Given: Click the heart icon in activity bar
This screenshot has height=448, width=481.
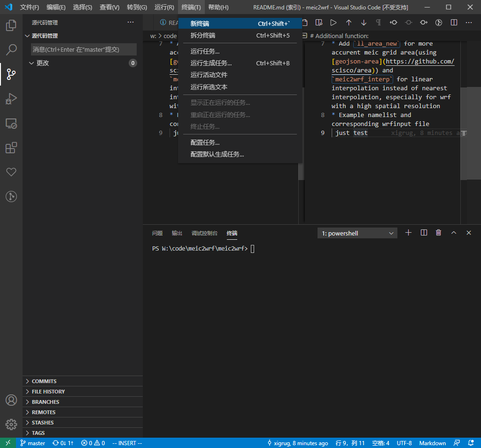Looking at the screenshot, I should tap(11, 172).
